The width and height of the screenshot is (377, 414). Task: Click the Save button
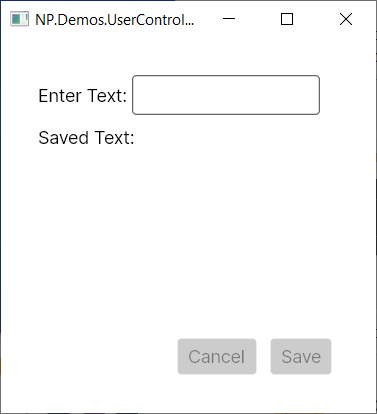click(301, 356)
